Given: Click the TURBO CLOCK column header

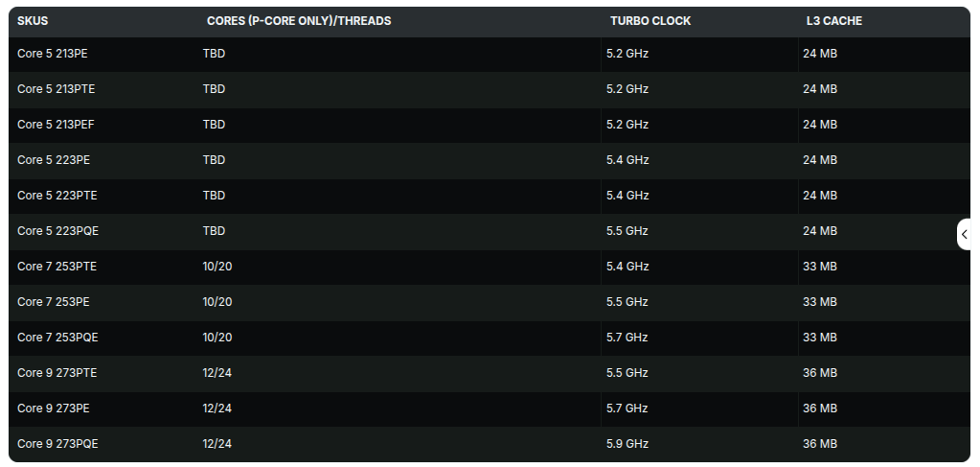Looking at the screenshot, I should [x=650, y=21].
